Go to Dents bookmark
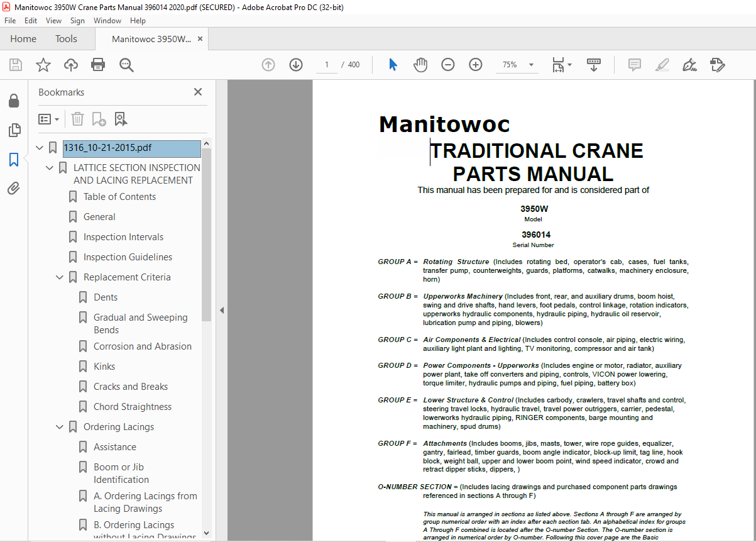Viewport: 756px width, 542px height. click(106, 297)
